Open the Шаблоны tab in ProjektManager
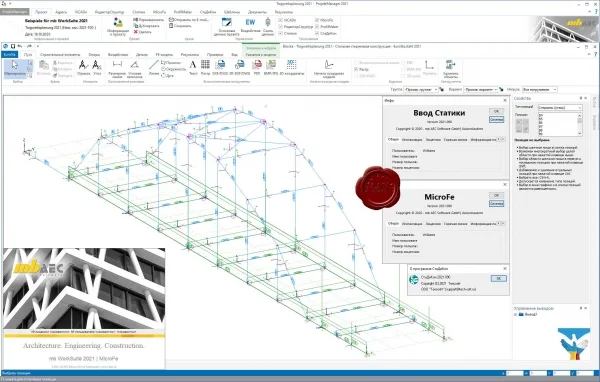 tap(232, 12)
